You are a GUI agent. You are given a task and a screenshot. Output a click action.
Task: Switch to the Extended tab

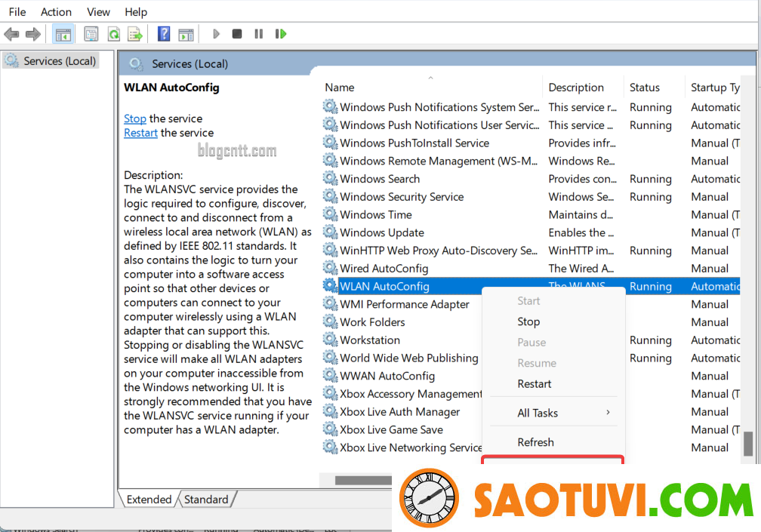[x=149, y=500]
